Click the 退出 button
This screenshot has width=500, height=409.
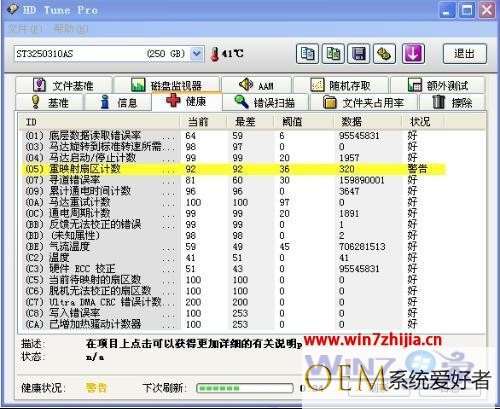(x=465, y=53)
